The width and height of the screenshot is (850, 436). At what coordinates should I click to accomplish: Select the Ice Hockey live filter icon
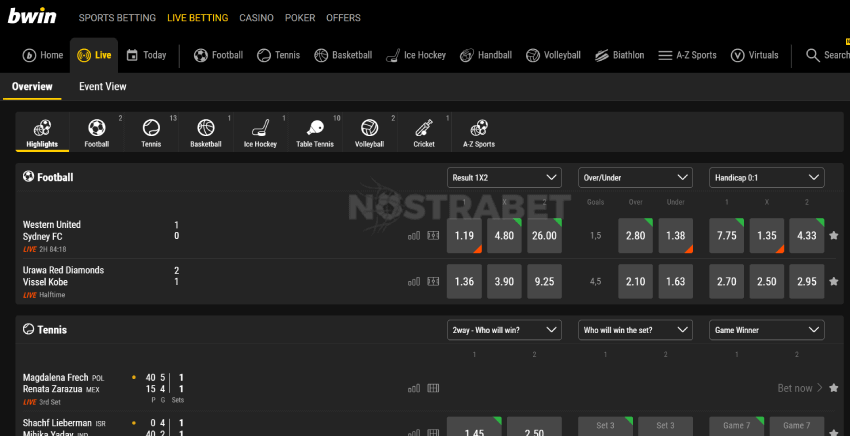coord(260,133)
